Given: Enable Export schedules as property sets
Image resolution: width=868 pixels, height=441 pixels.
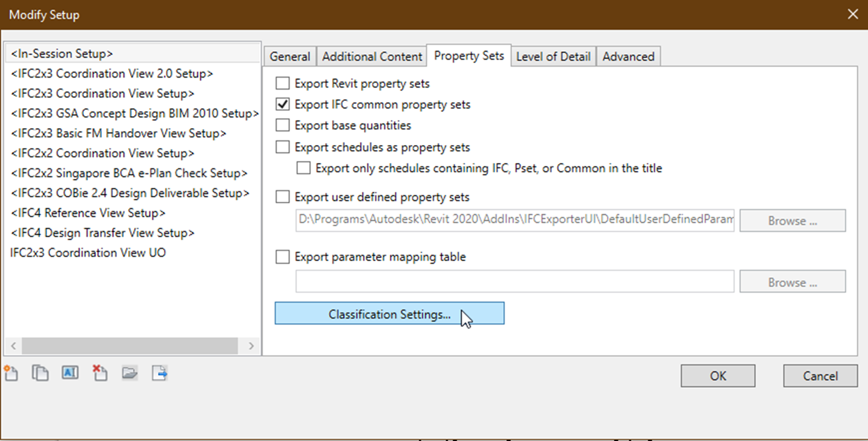Looking at the screenshot, I should pos(283,148).
